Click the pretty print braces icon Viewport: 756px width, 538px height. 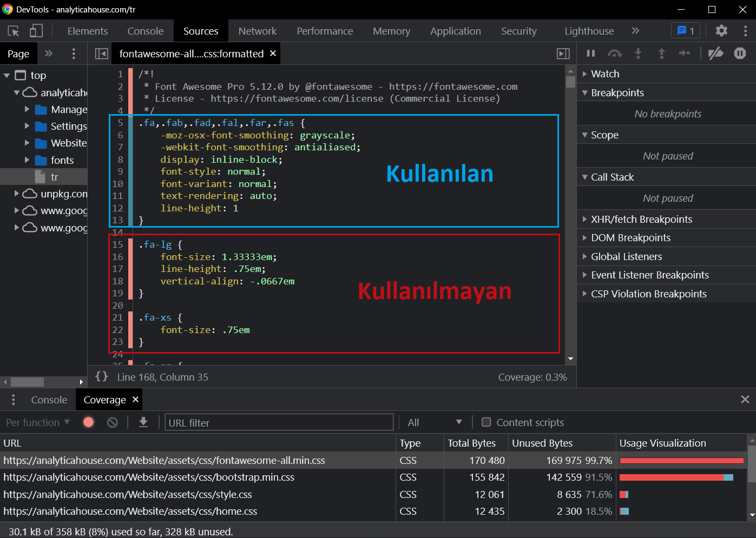[102, 377]
